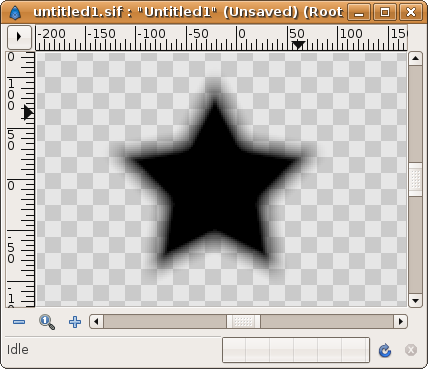
Task: Click the vertical ruler at 50 mark
Action: (x=11, y=140)
